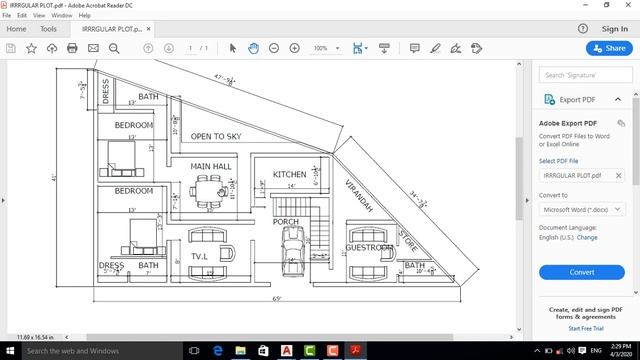Switch to the Tools tab

point(48,29)
